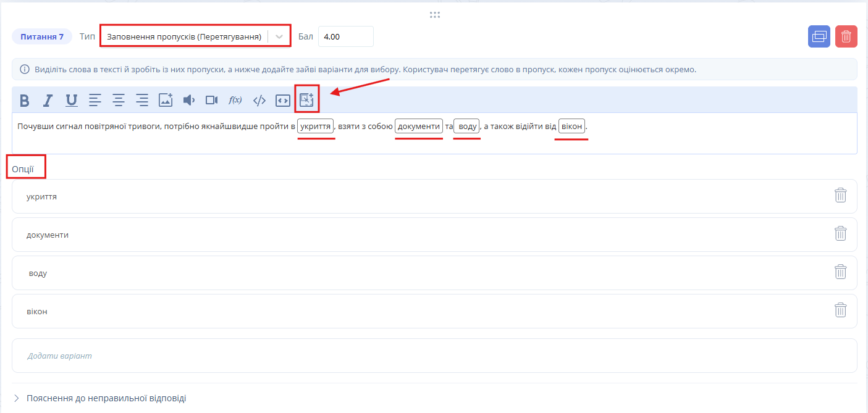Toggle bold formatting in the editor toolbar

point(25,100)
